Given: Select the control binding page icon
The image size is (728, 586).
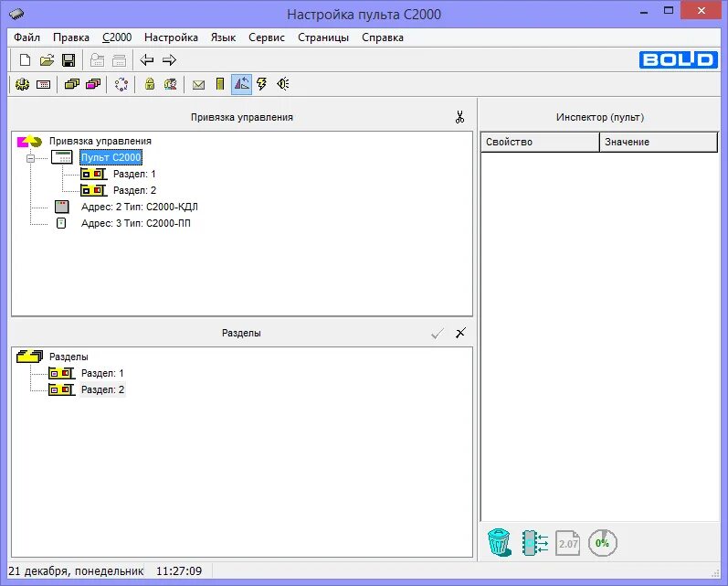Looking at the screenshot, I should (241, 84).
